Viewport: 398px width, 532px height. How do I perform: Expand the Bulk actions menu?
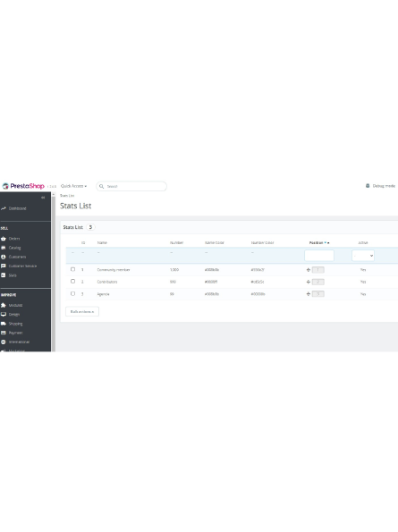pyautogui.click(x=82, y=311)
